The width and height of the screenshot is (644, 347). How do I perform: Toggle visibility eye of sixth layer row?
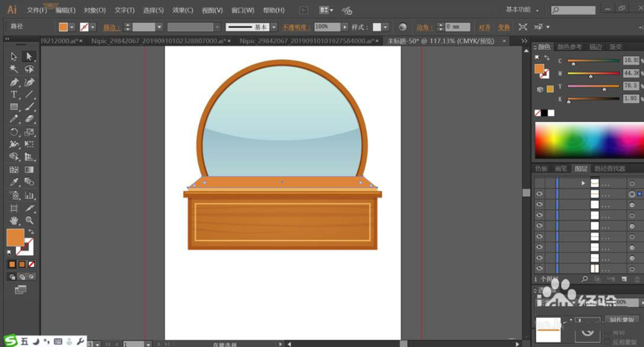click(539, 236)
